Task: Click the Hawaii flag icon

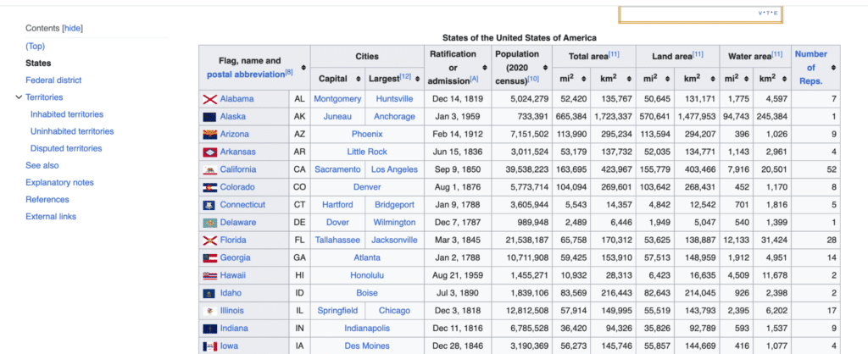Action: coord(209,275)
